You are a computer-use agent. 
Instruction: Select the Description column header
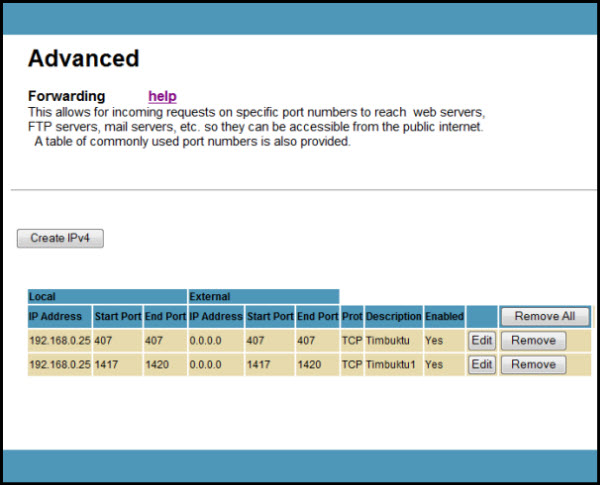pyautogui.click(x=393, y=317)
